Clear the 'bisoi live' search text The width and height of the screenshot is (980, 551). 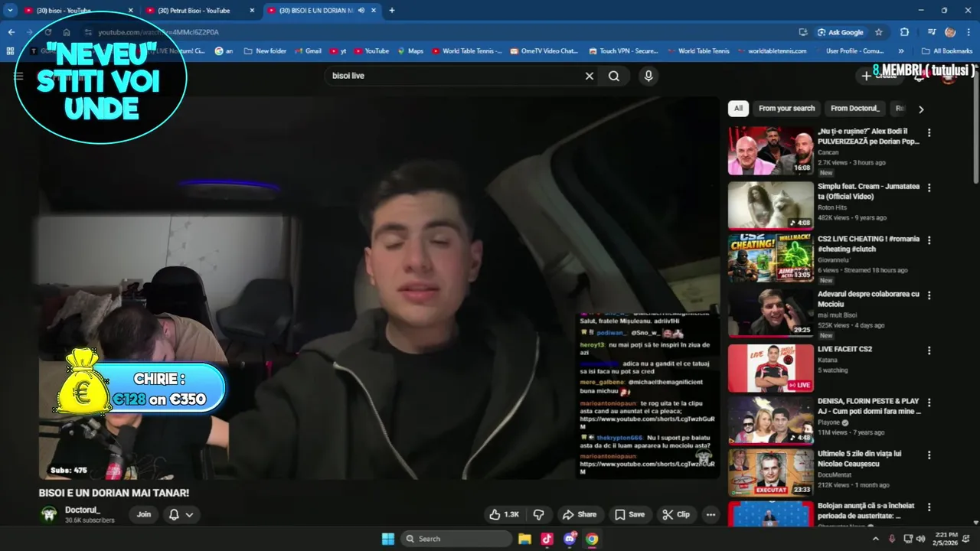(590, 76)
